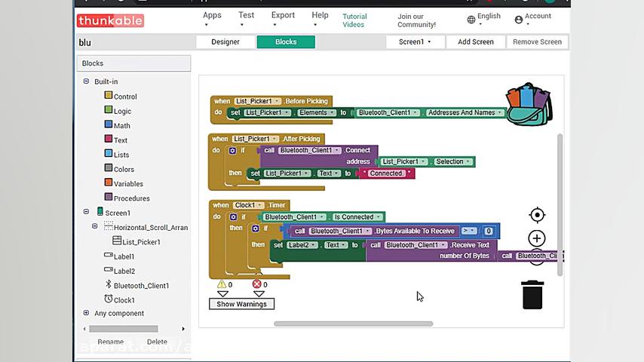Screen dimensions: 644x362
Task: Open Clock1 dropdown in Timer block
Action: point(249,205)
